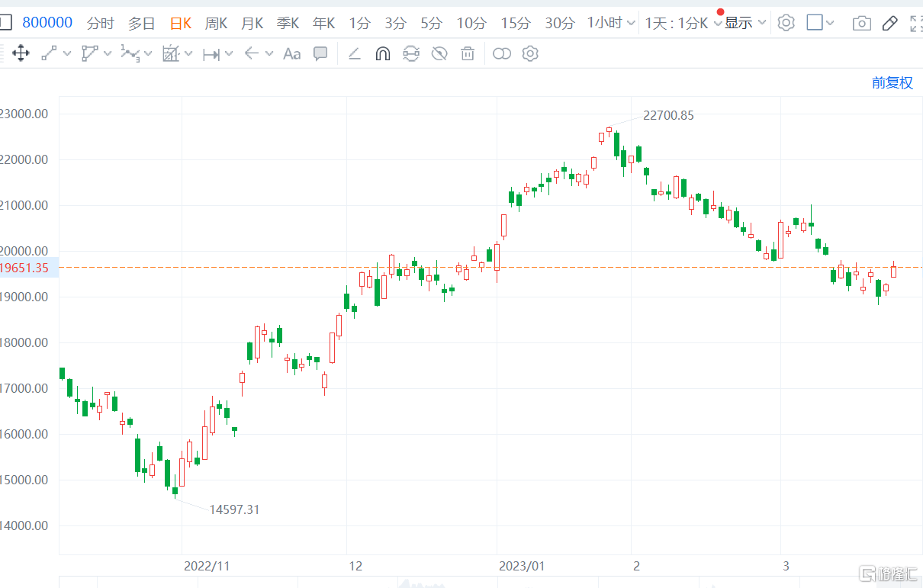Select the trend line drawing tool
The height and width of the screenshot is (588, 923).
49,53
